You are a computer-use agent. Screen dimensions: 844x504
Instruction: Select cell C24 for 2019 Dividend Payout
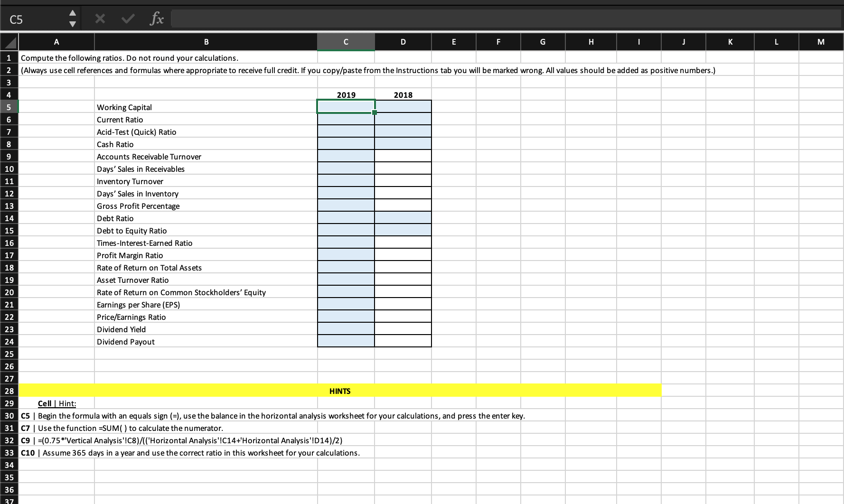(x=346, y=342)
